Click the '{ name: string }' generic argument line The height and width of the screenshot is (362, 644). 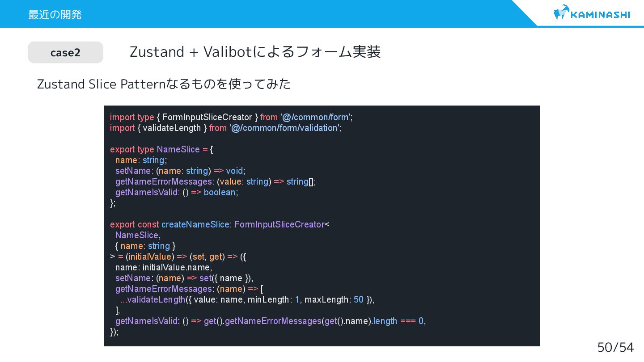coord(145,246)
